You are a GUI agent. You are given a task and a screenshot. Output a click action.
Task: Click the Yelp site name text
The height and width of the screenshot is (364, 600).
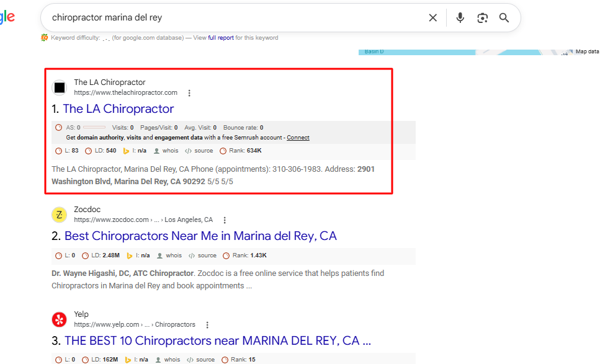(81, 314)
